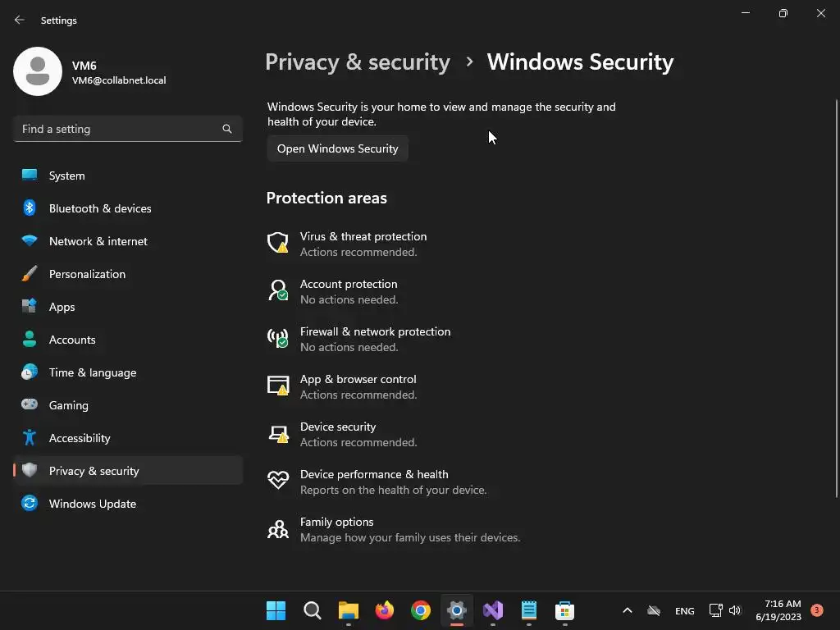Click the Find a setting search box
Screen dimensions: 840x630
[x=127, y=129]
